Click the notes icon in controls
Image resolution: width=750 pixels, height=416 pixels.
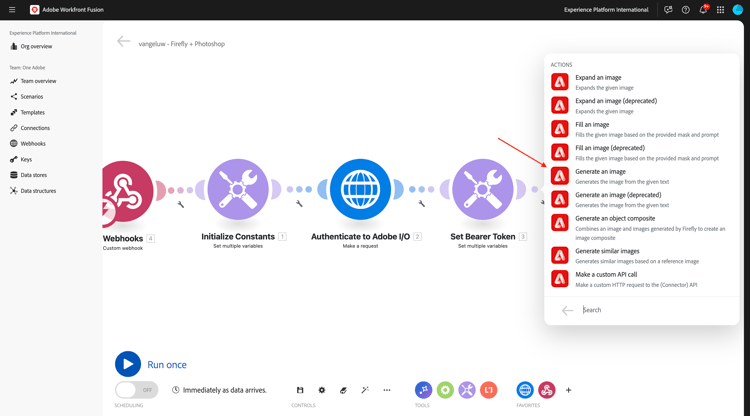click(x=343, y=390)
